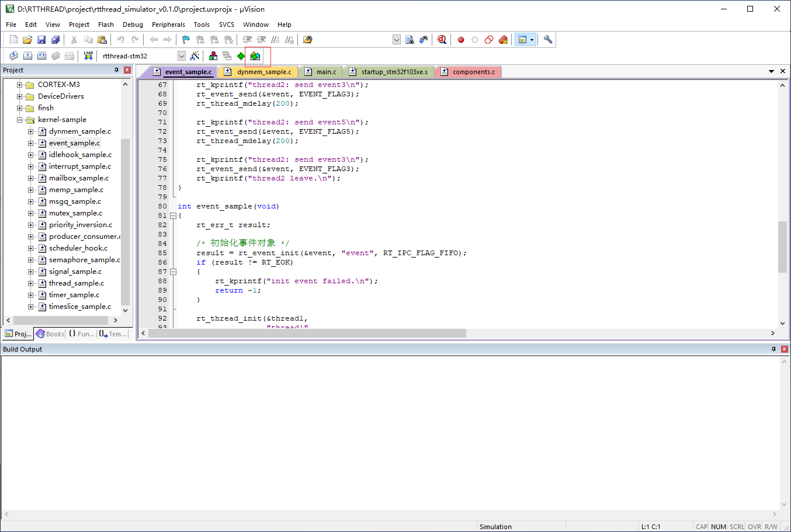
Task: Select timer_sample.c in project tree
Action: [74, 295]
